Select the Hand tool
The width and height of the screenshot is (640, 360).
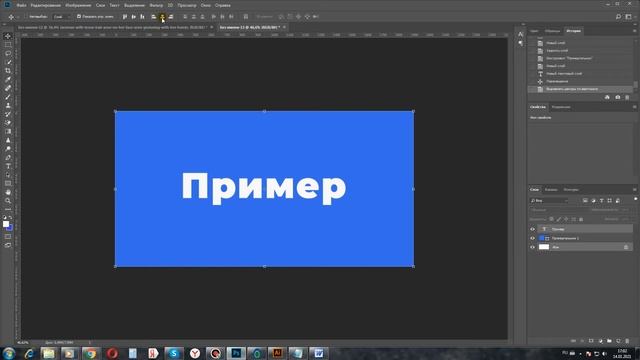[x=8, y=192]
